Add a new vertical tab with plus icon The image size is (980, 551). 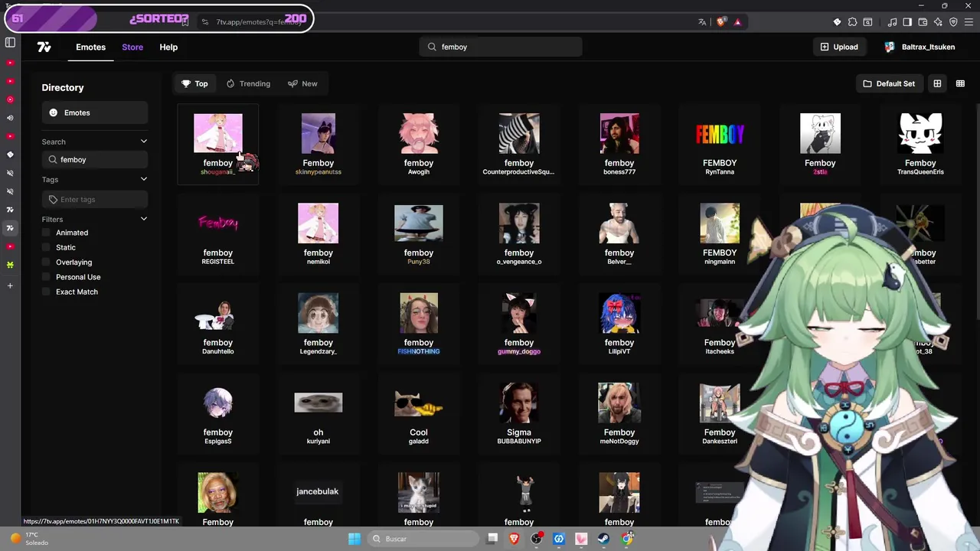[x=10, y=285]
